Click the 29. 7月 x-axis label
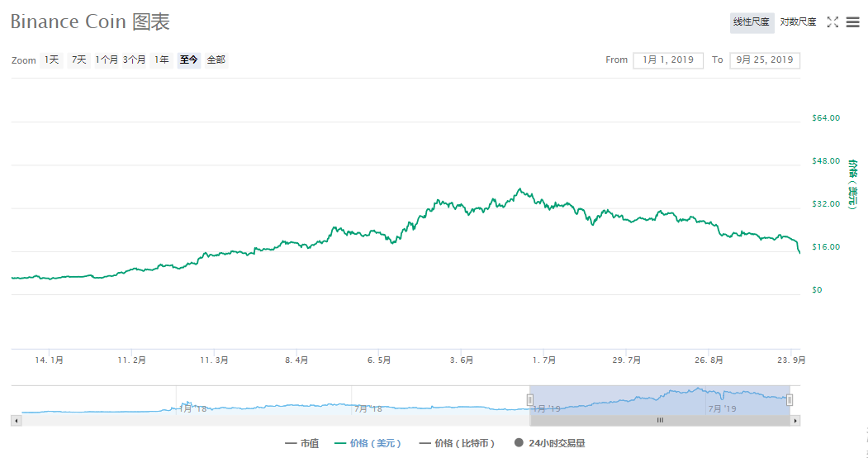Screen dimensions: 868x458 pyautogui.click(x=627, y=360)
